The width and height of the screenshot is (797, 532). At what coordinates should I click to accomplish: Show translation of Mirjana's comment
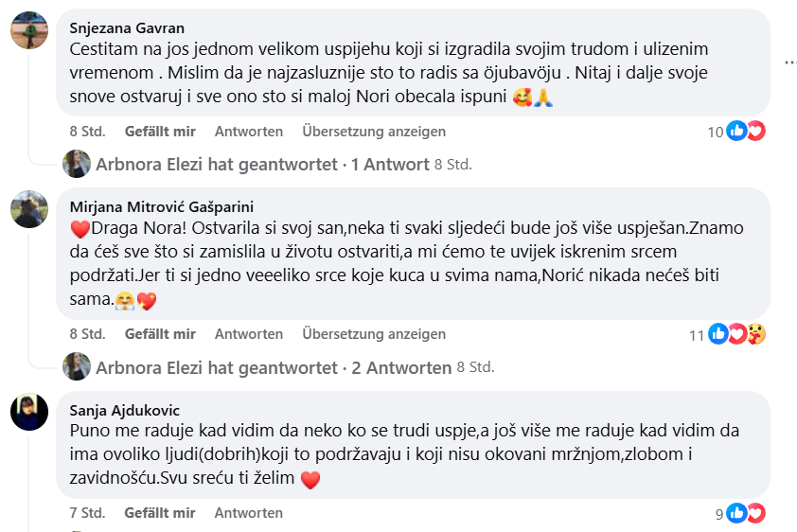(x=374, y=334)
